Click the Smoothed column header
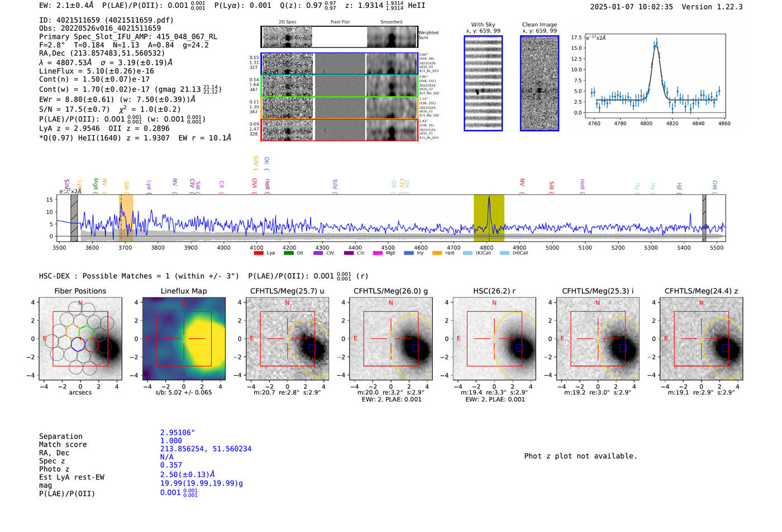 click(392, 22)
